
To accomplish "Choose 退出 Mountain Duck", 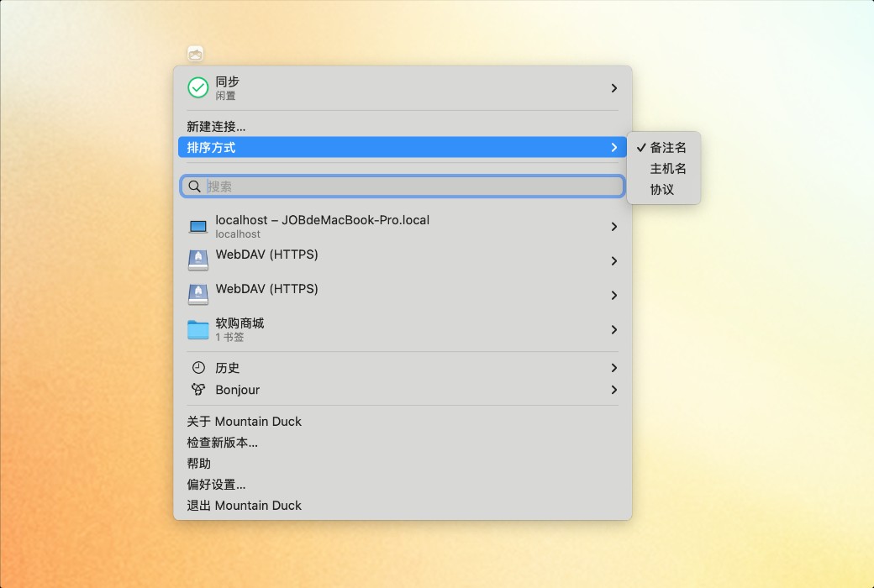I will [403, 506].
